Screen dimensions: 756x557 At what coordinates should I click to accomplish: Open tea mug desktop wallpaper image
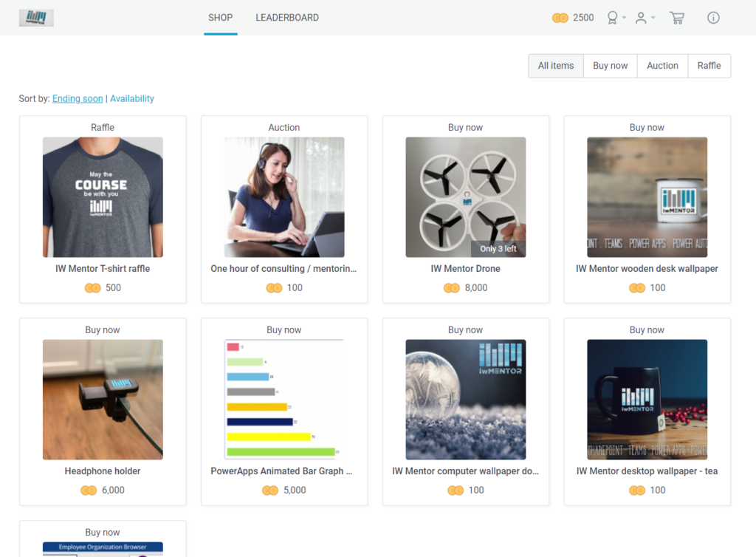pyautogui.click(x=647, y=400)
